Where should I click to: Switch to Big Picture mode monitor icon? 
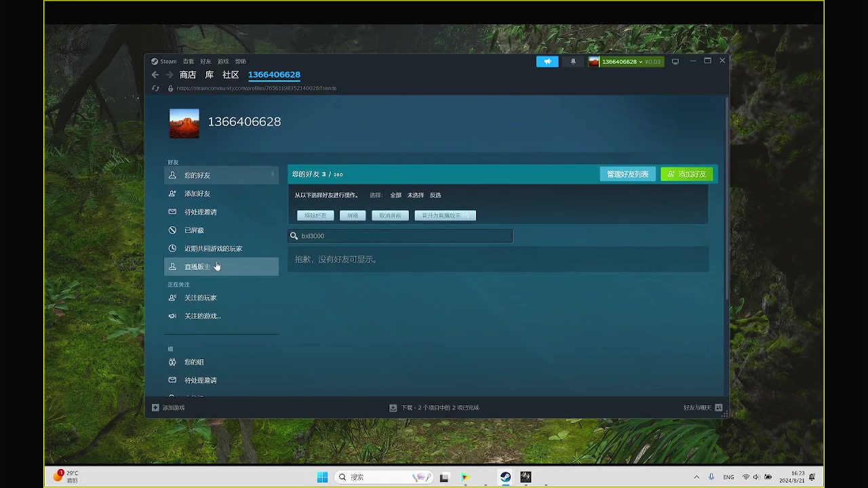click(675, 62)
